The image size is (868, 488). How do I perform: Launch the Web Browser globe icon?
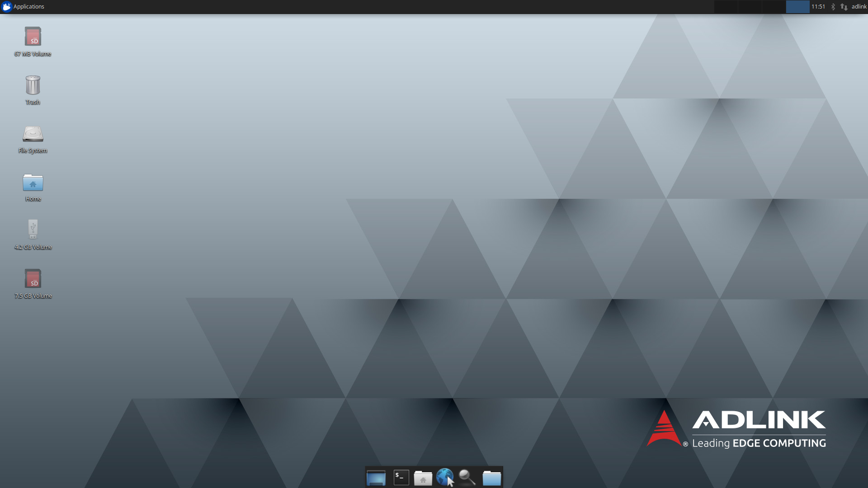click(445, 477)
